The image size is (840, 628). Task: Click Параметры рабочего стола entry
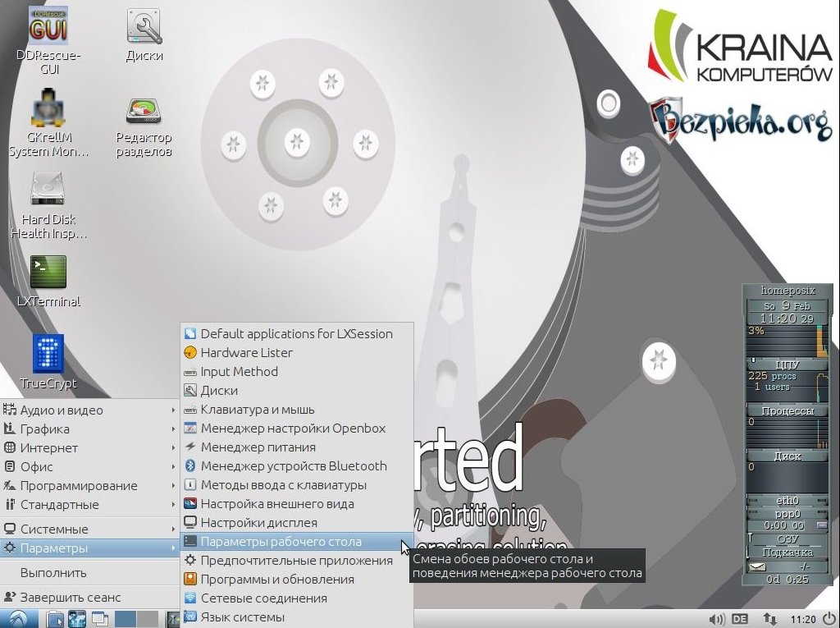[297, 542]
